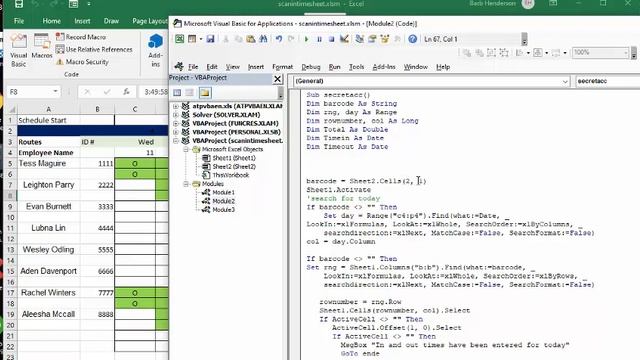640x360 pixels.
Task: Click the View Object icon in Project pane
Action: [190, 93]
